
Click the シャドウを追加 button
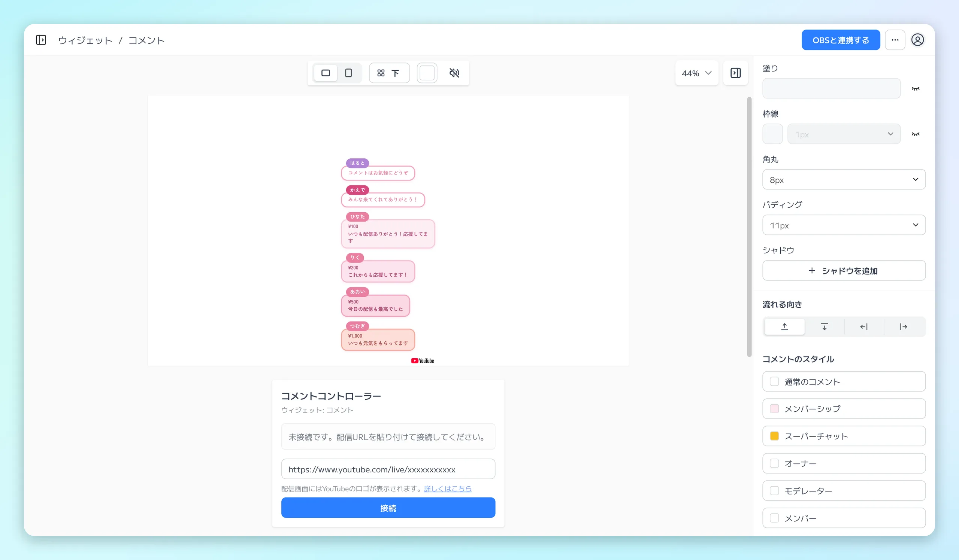(844, 271)
